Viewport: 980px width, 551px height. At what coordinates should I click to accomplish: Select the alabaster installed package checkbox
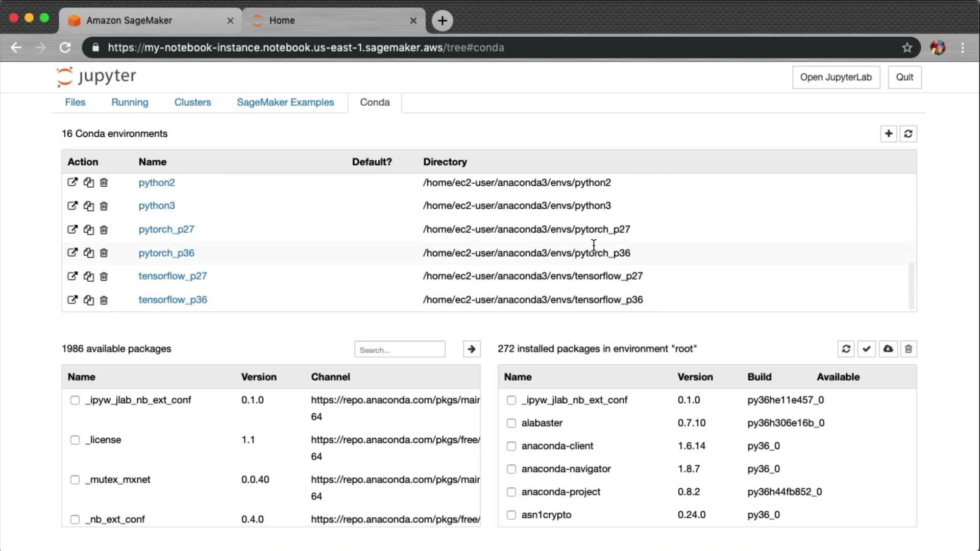tap(511, 423)
